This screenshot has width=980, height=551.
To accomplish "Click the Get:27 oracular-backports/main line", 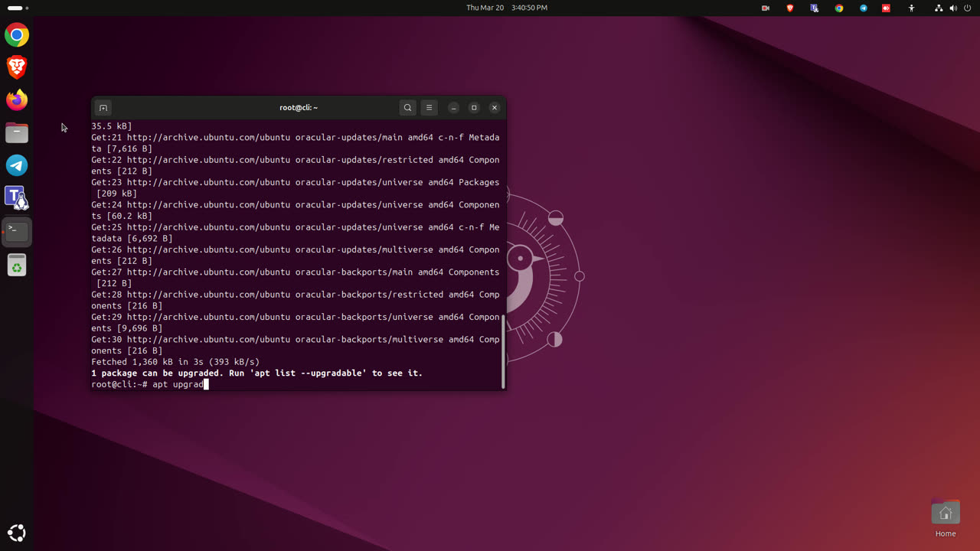I will (295, 278).
